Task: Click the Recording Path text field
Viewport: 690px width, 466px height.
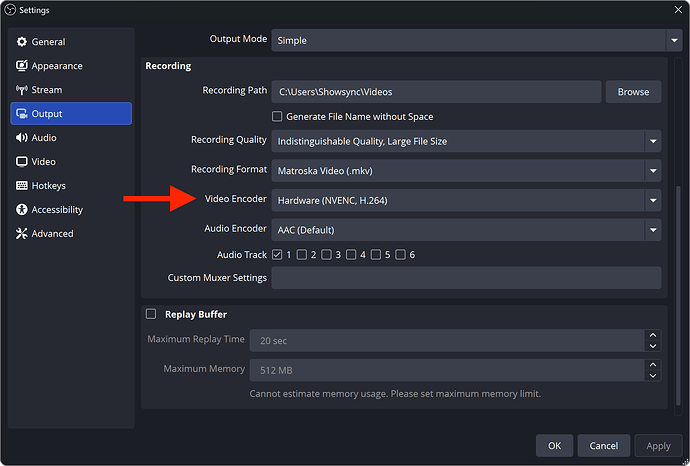Action: pyautogui.click(x=436, y=92)
